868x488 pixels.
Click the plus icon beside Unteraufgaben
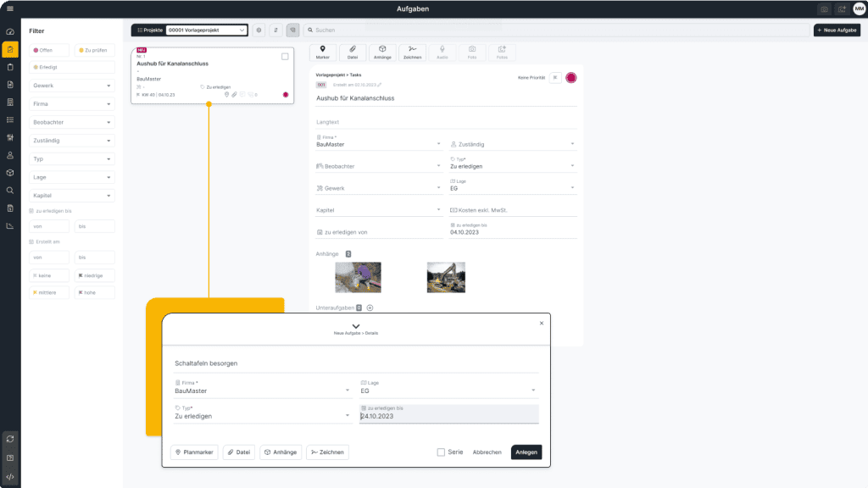[x=370, y=308]
